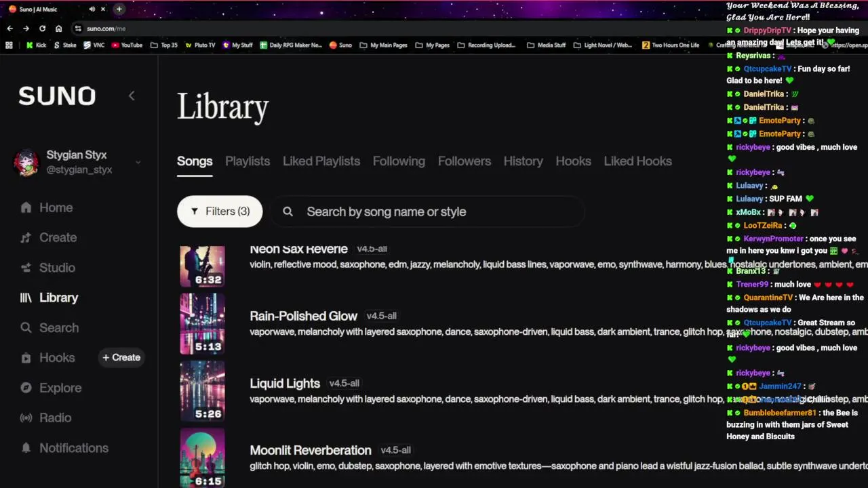Open browser home page

(x=58, y=28)
